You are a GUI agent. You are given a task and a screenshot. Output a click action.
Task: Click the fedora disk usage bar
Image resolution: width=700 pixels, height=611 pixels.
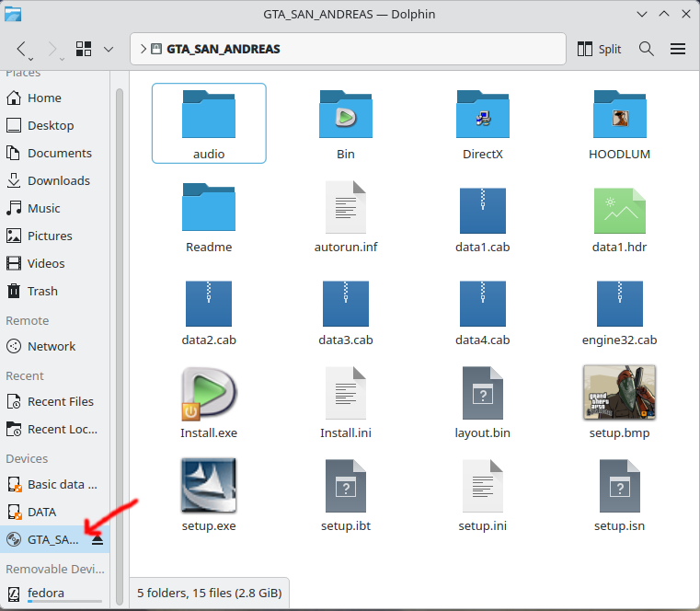coord(64,602)
